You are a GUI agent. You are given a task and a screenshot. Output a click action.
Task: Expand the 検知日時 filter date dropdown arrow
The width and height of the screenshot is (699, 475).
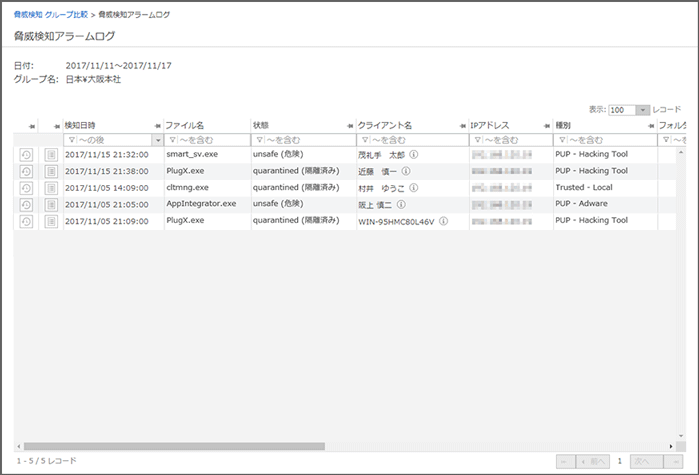click(156, 140)
